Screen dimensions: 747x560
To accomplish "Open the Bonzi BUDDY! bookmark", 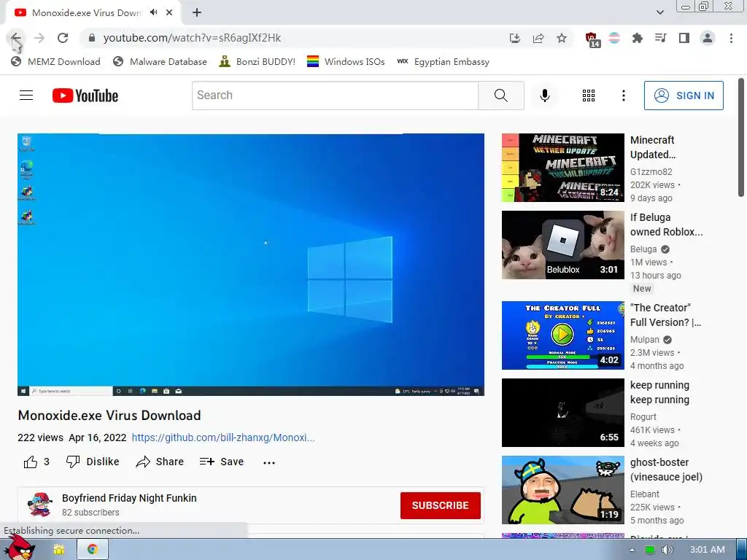I will [258, 61].
